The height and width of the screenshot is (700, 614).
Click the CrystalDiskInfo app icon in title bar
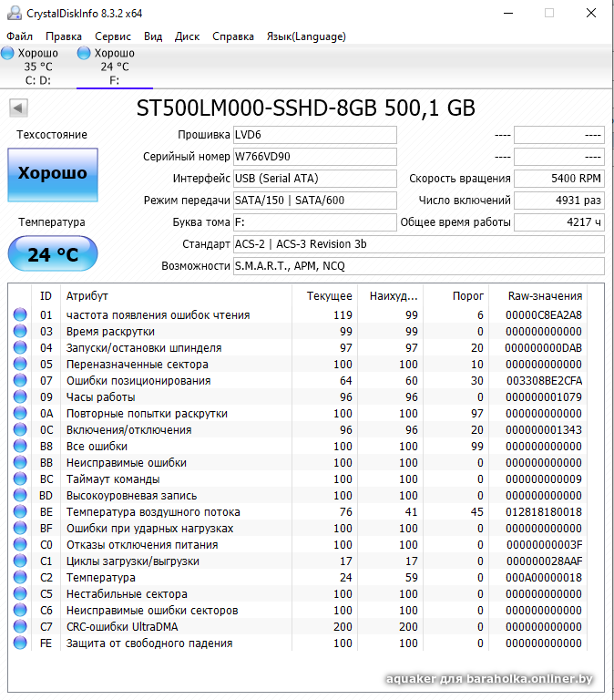14,13
